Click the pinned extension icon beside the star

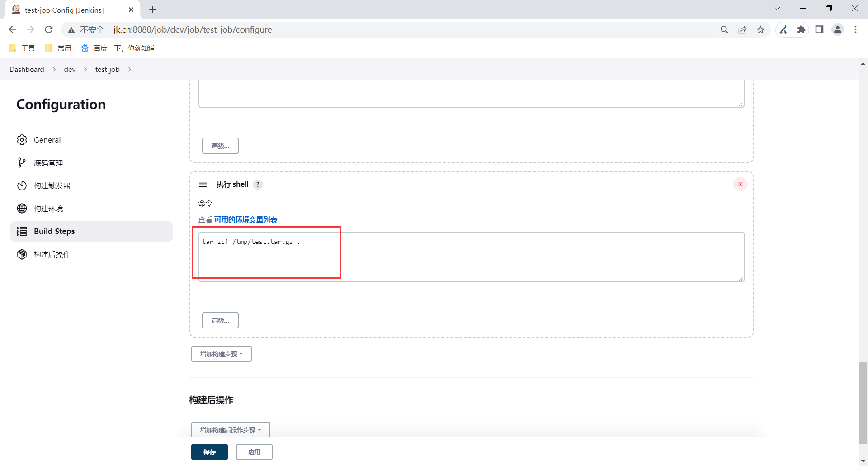tap(783, 30)
